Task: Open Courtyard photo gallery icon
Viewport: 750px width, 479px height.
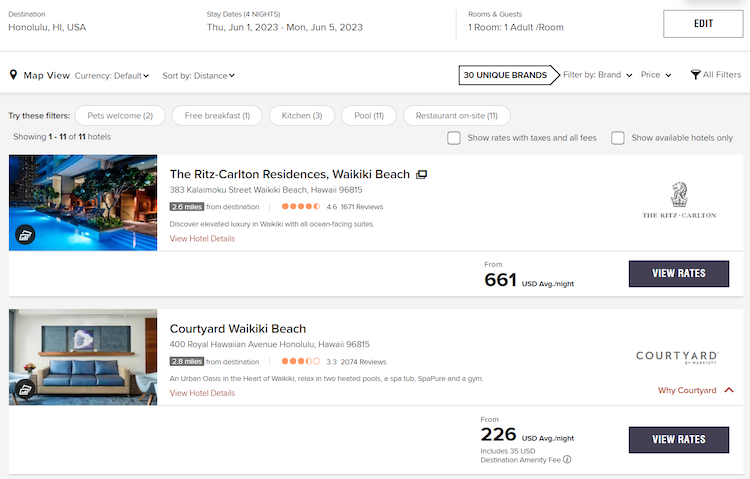Action: point(25,389)
